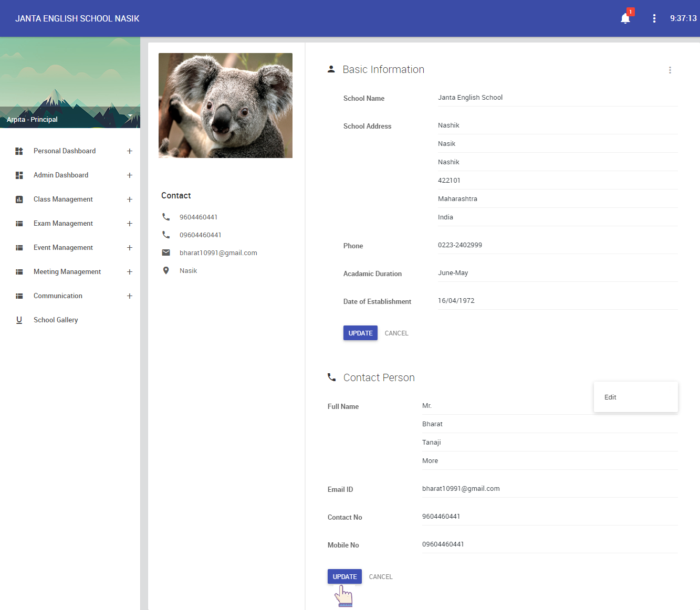
Task: Open the three-dot menu in top bar
Action: pyautogui.click(x=654, y=18)
